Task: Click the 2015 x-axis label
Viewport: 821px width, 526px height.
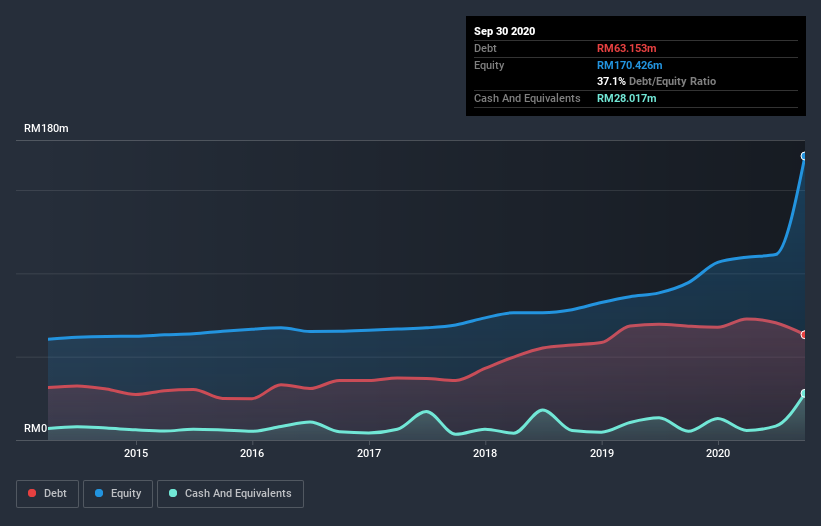Action: [x=136, y=453]
